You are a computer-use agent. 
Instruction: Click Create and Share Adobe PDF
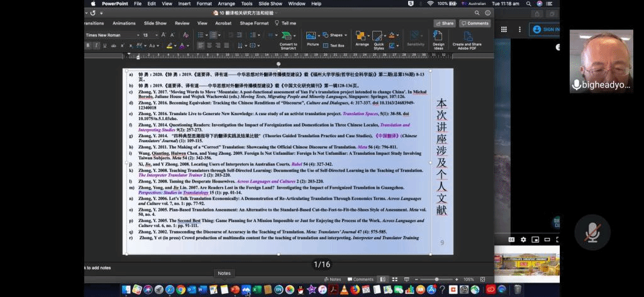pos(467,40)
